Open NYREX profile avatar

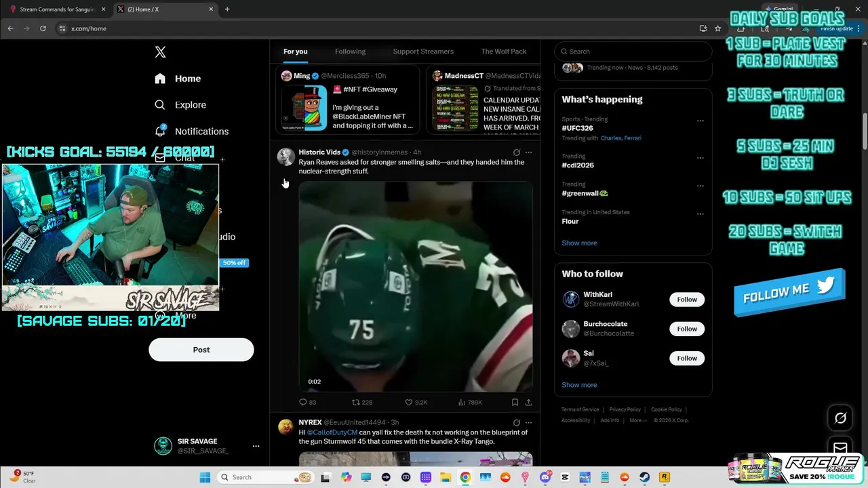point(286,427)
